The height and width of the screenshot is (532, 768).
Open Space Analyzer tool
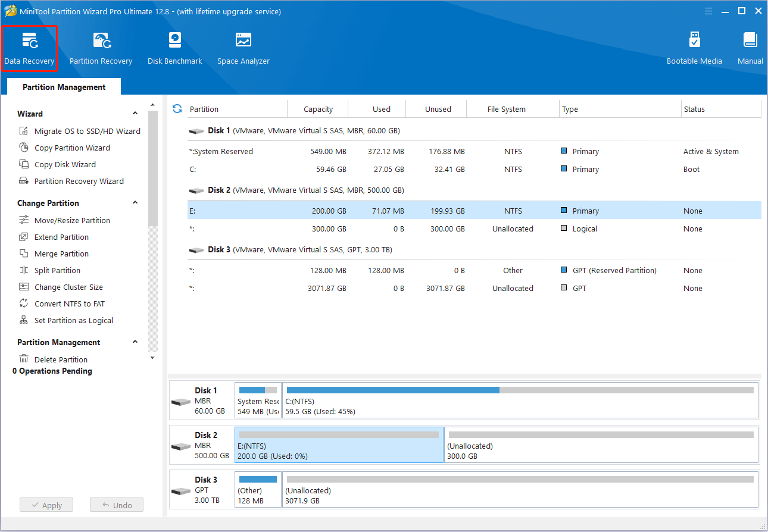pyautogui.click(x=243, y=48)
